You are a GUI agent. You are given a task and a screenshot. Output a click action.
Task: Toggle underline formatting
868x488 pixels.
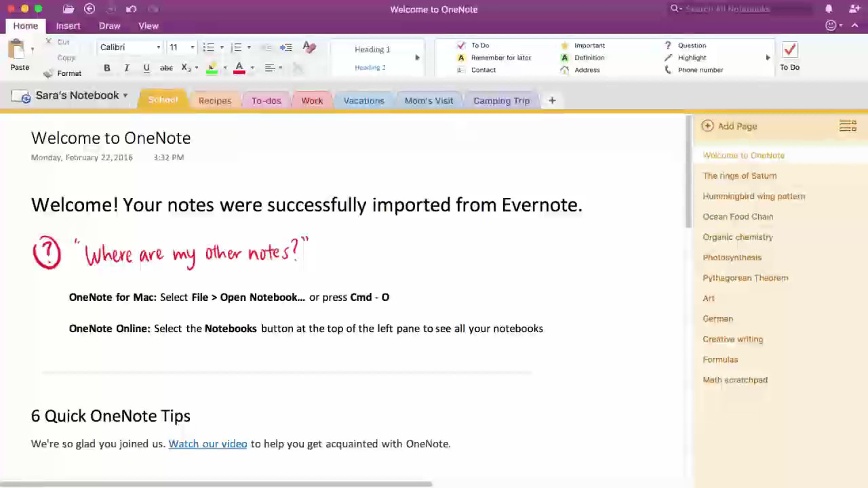(146, 68)
